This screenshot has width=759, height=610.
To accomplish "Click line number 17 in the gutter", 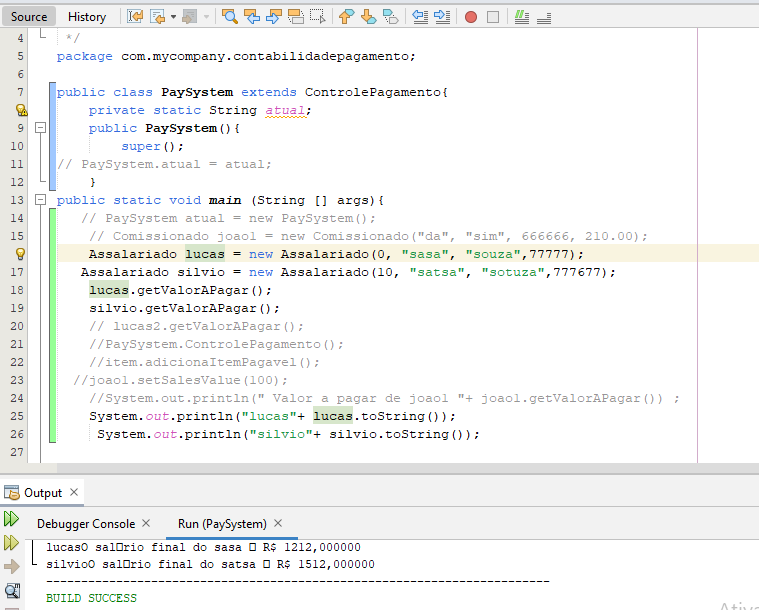I will (17, 272).
